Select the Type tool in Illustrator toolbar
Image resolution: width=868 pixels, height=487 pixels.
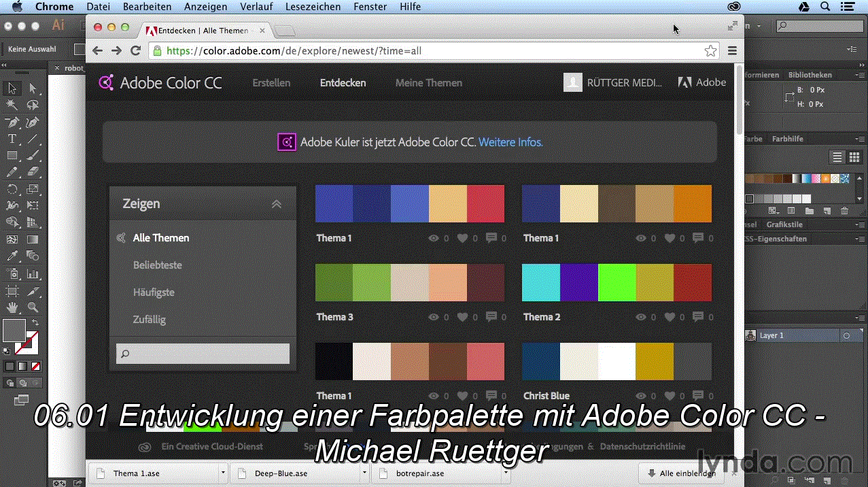(x=12, y=139)
